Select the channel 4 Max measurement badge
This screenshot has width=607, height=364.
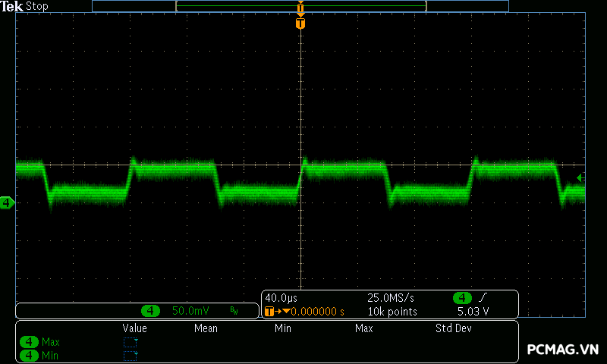point(30,342)
